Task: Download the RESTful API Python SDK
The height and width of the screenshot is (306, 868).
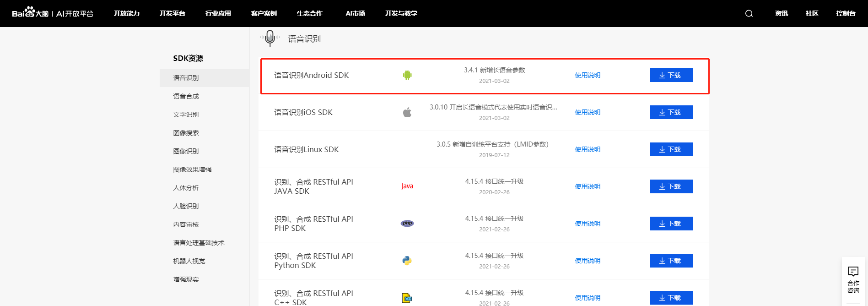Action: click(x=671, y=261)
